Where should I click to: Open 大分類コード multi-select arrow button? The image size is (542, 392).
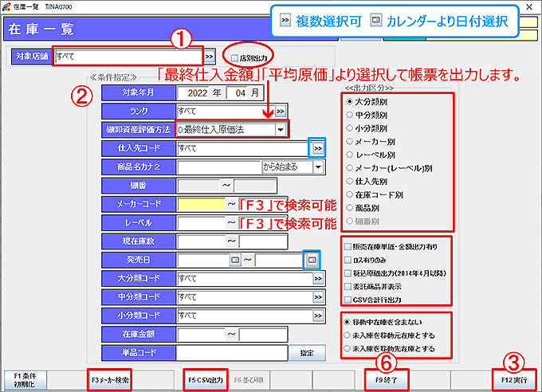click(x=318, y=279)
